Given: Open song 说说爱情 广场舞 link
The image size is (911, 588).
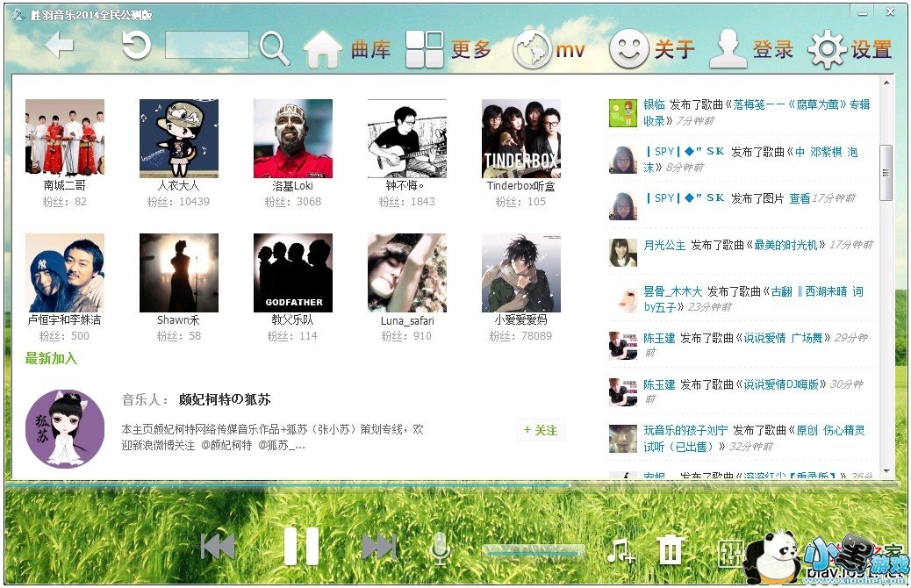Looking at the screenshot, I should pyautogui.click(x=783, y=338).
